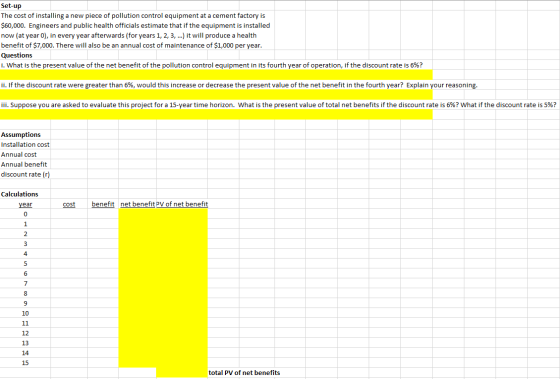The width and height of the screenshot is (560, 379).
Task: Select the year 6 cell
Action: [25, 274]
